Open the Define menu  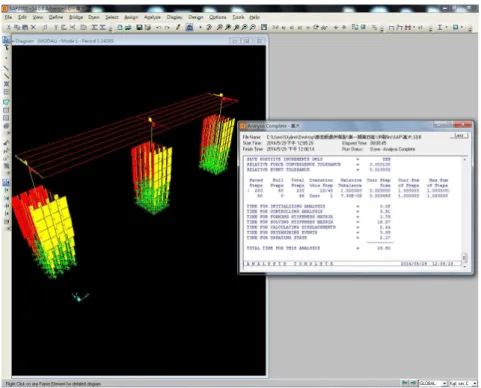click(56, 17)
